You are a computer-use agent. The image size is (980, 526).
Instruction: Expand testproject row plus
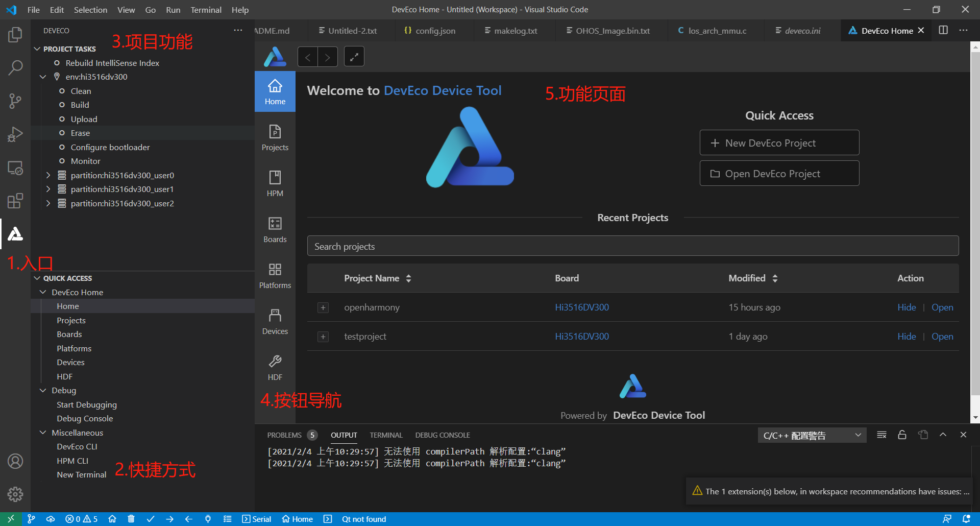point(323,337)
